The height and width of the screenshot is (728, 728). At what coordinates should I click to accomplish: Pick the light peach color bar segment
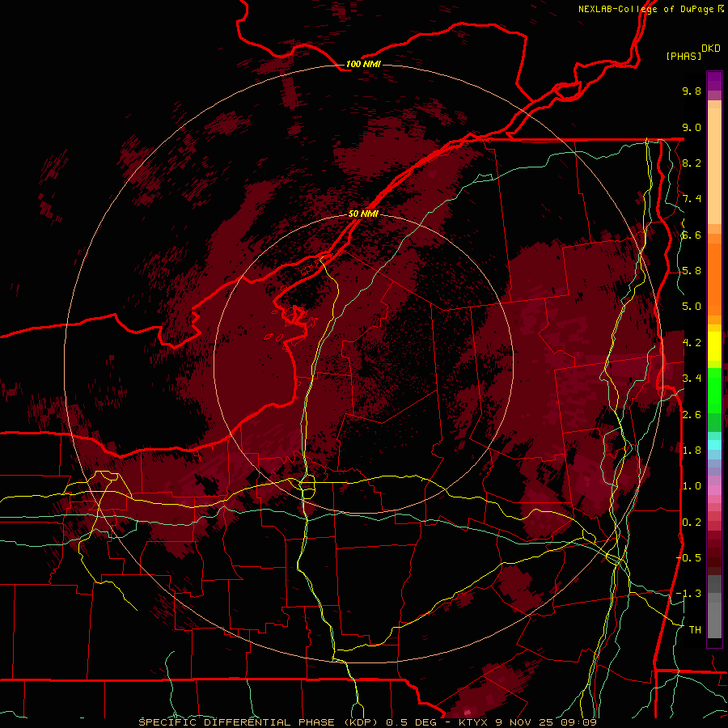pyautogui.click(x=714, y=167)
